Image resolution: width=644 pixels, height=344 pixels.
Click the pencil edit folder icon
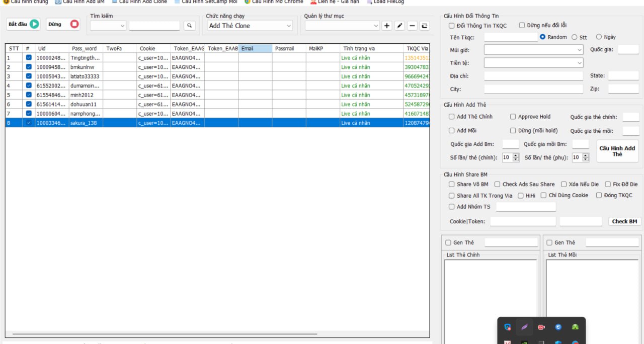[x=399, y=26]
